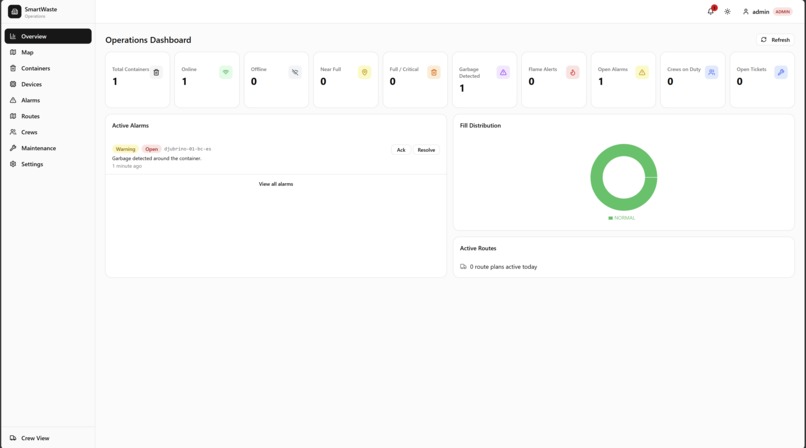Screen dimensions: 806x448
Task: Click the Near Full pin icon
Action: coord(364,72)
